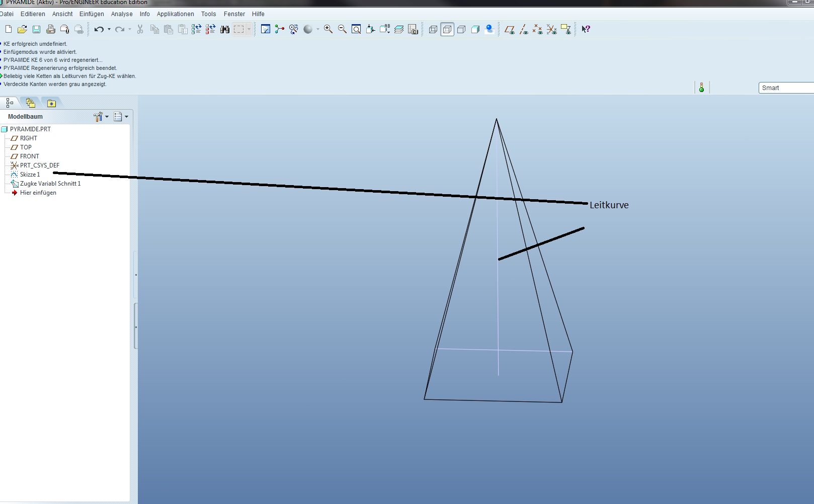Open the Tools menu
814x504 pixels.
208,14
